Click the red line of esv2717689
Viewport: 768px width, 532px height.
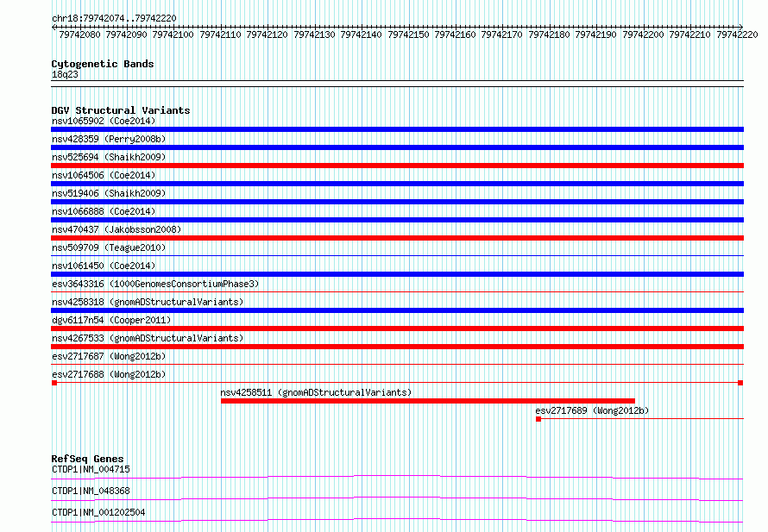pos(639,419)
